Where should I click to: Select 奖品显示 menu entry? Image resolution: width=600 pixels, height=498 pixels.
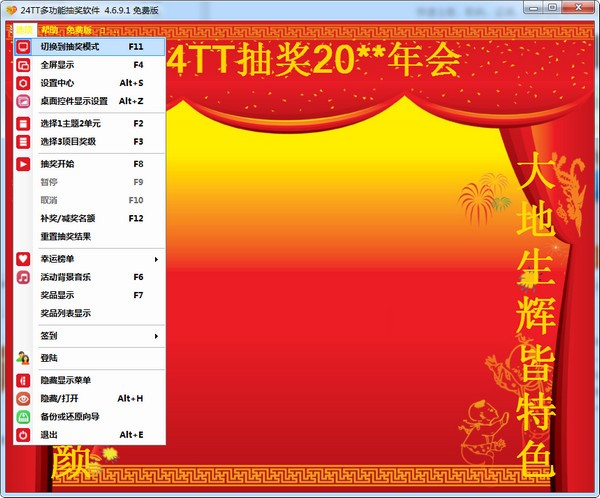point(90,295)
